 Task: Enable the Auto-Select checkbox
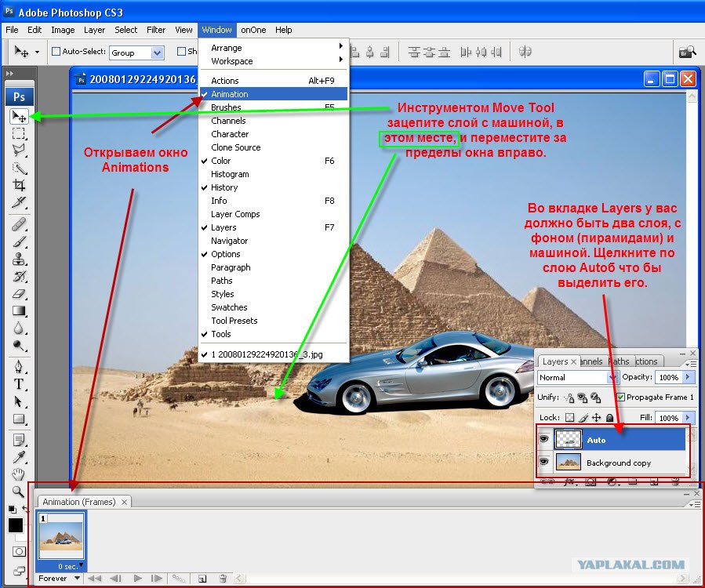point(56,51)
